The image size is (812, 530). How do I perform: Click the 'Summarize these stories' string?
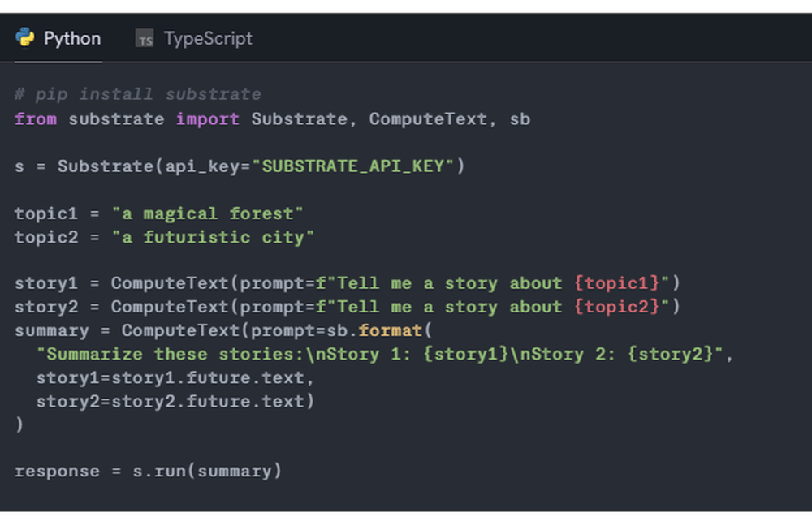click(x=379, y=354)
